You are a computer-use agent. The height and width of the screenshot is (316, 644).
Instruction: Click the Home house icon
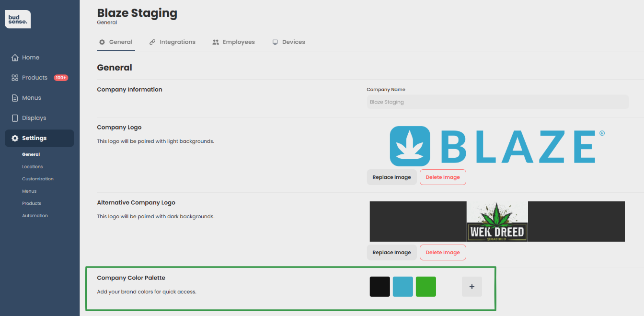click(15, 58)
